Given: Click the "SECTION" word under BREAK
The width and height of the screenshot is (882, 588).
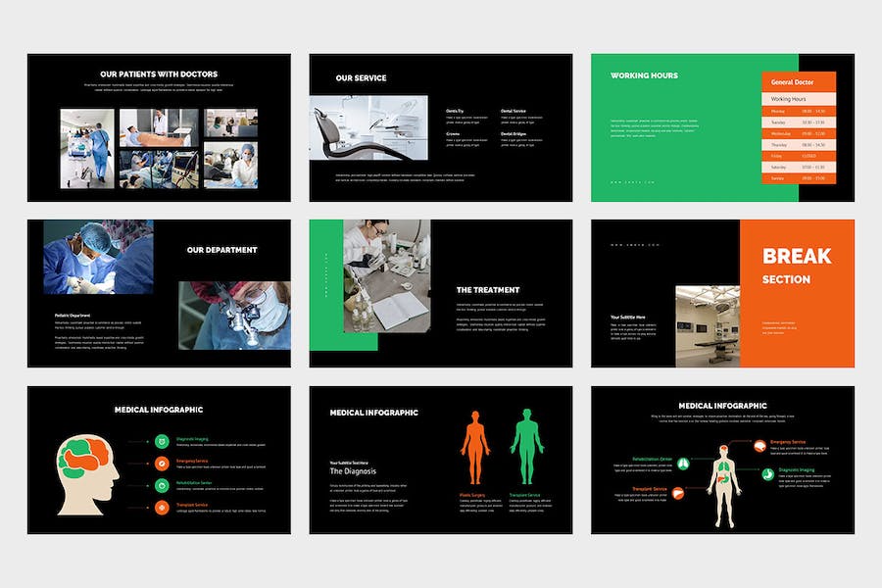Looking at the screenshot, I should point(786,279).
